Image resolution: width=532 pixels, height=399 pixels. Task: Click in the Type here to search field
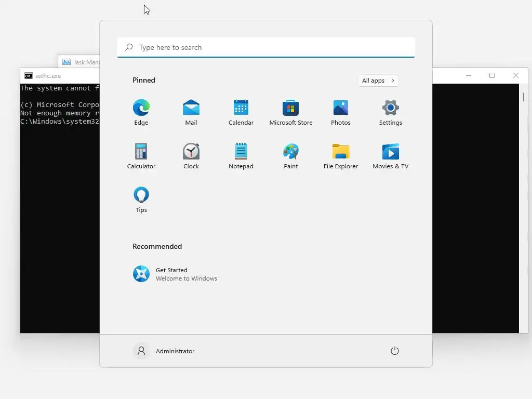pos(266,47)
